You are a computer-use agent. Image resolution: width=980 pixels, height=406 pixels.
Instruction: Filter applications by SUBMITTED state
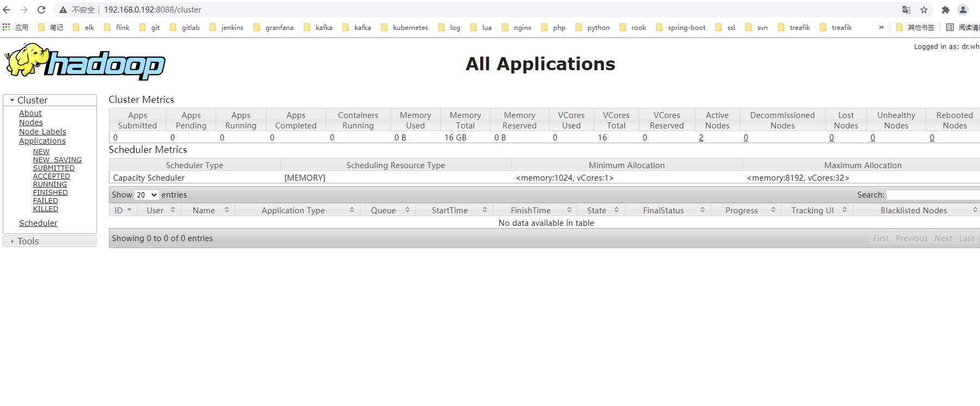(54, 168)
